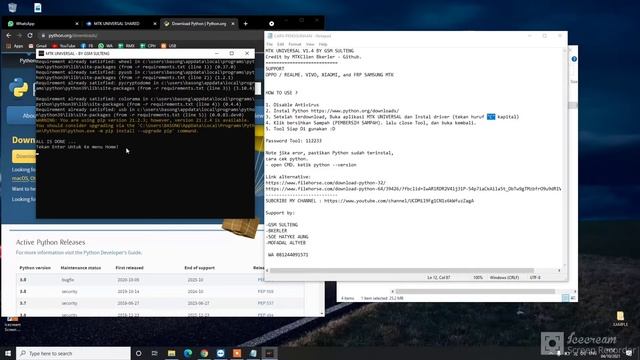Click the yellow Download button on Python page
This screenshot has height=360, width=640.
[24, 156]
